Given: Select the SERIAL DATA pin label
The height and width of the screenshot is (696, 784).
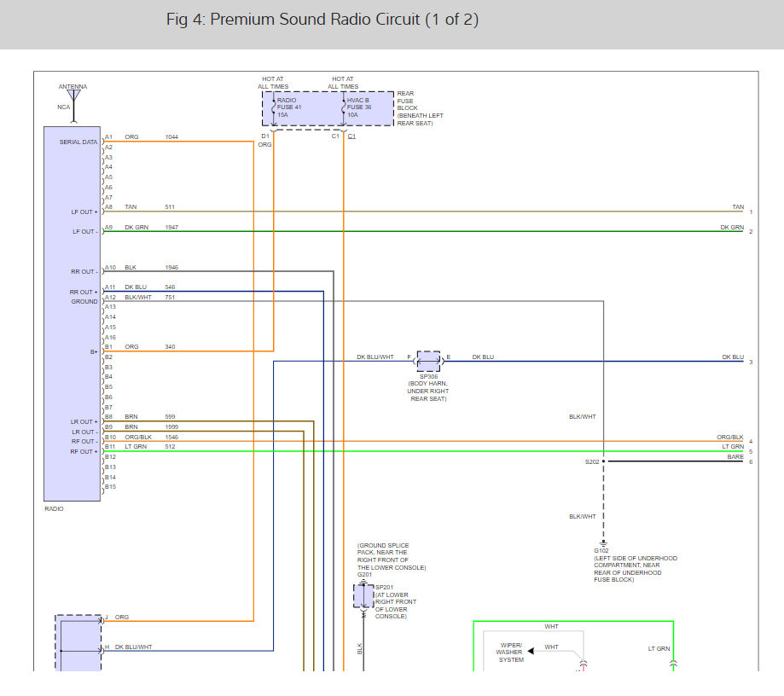Looking at the screenshot, I should point(78,142).
